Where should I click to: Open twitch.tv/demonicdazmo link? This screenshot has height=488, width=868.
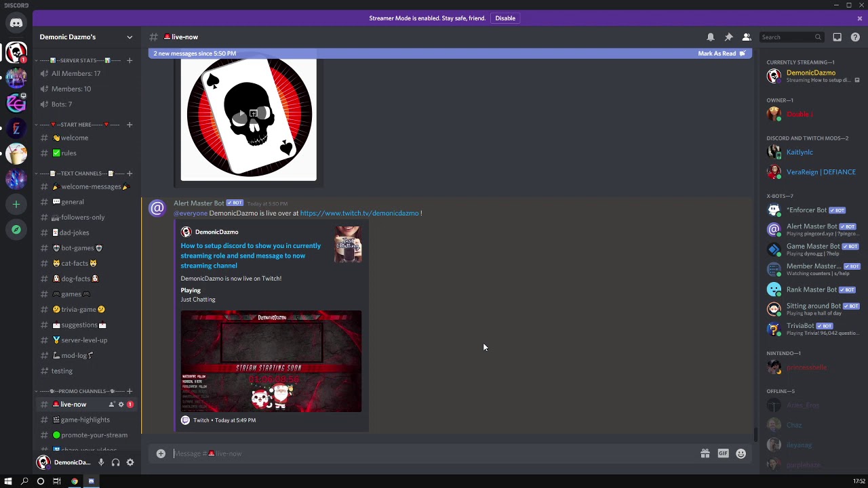click(x=359, y=213)
